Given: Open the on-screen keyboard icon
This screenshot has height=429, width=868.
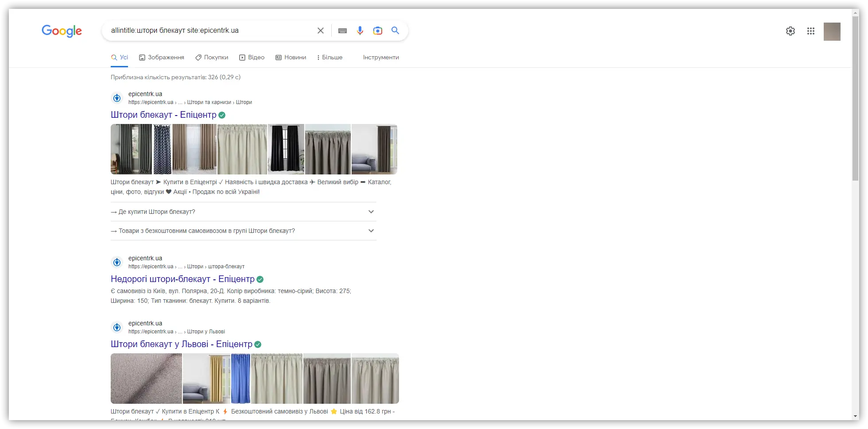Looking at the screenshot, I should (x=342, y=31).
